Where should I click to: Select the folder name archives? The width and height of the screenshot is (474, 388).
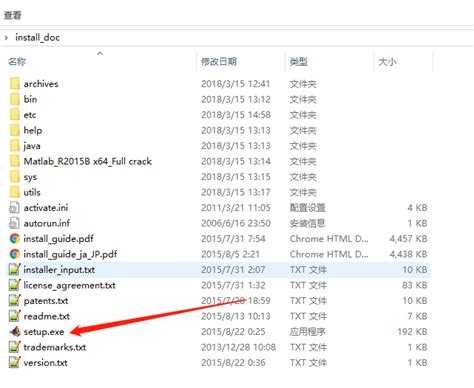41,84
